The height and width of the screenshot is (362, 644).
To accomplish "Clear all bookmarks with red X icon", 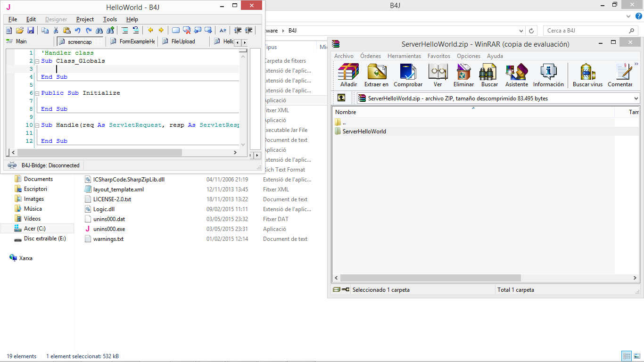I will pyautogui.click(x=187, y=30).
